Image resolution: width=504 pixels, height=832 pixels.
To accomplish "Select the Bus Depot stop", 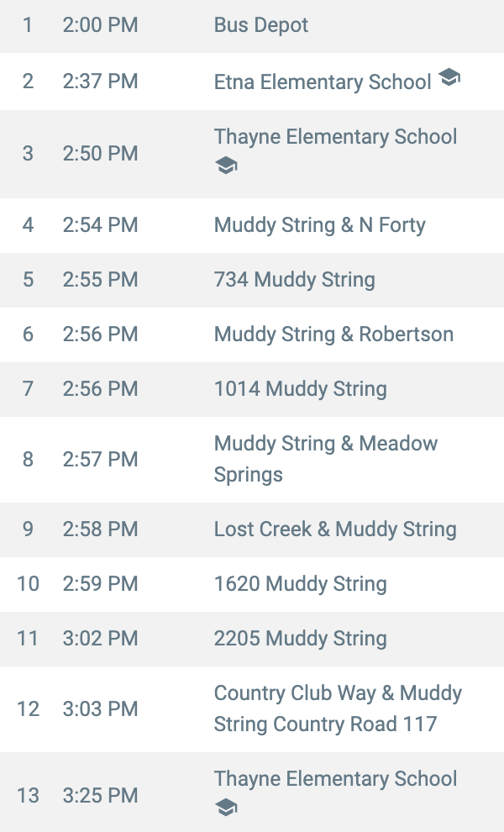I will [261, 25].
